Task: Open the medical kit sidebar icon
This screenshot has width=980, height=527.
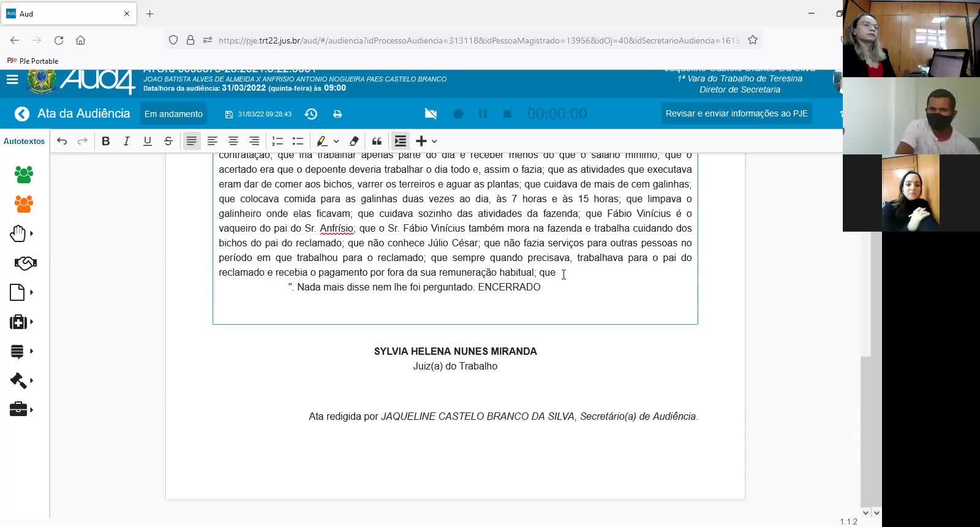Action: coord(18,322)
